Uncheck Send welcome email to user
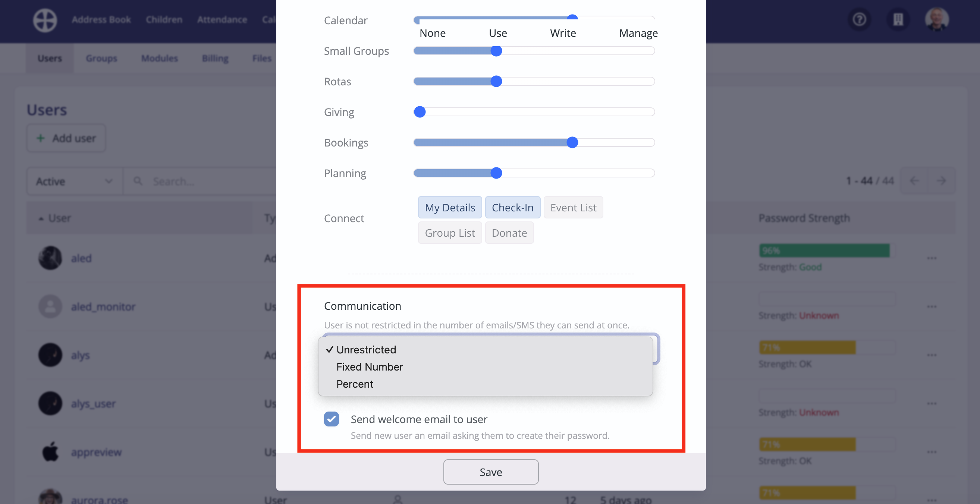The height and width of the screenshot is (504, 980). coord(332,419)
